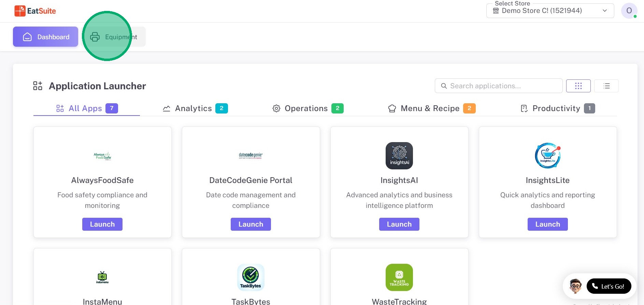Click the DateCodeGenie Portal title text
Viewport: 644px width, 305px height.
(x=251, y=180)
